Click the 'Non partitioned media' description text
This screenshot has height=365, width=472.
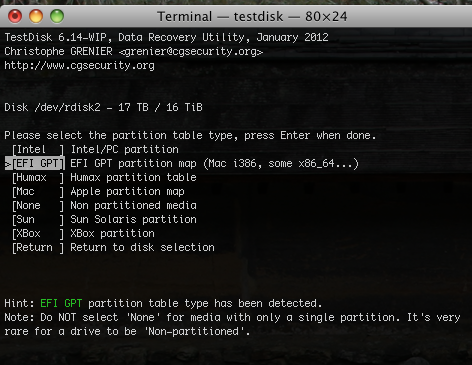pyautogui.click(x=133, y=206)
